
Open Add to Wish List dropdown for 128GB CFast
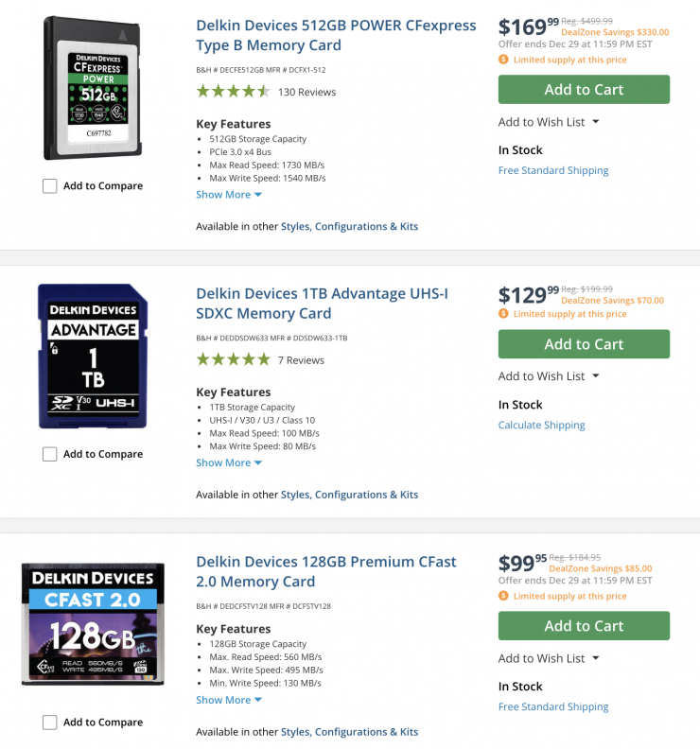[x=549, y=658]
